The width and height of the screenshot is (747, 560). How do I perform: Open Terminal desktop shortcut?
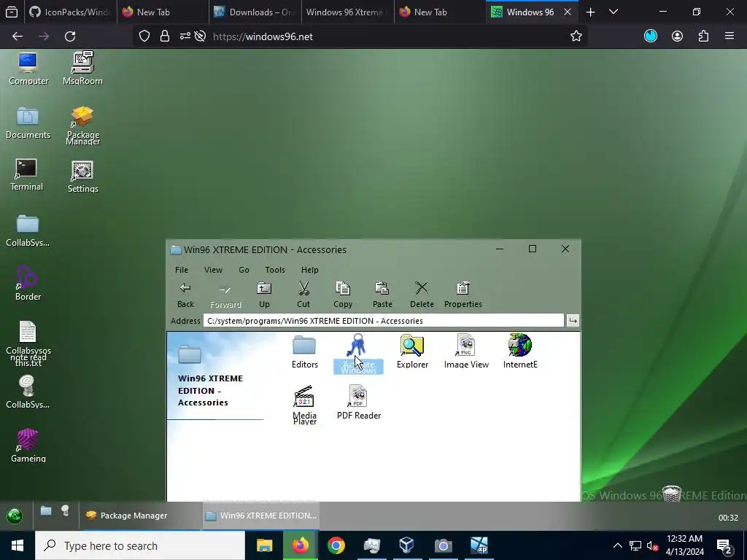click(26, 175)
